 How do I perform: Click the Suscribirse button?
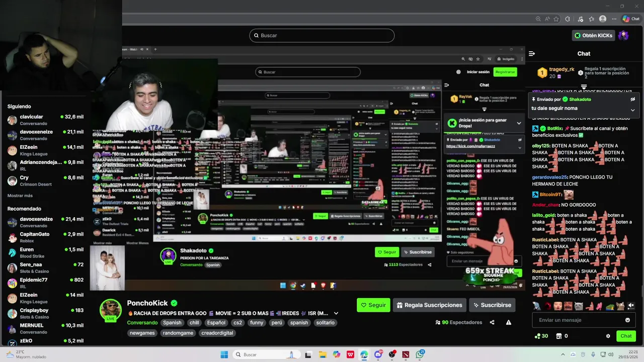[x=491, y=305]
